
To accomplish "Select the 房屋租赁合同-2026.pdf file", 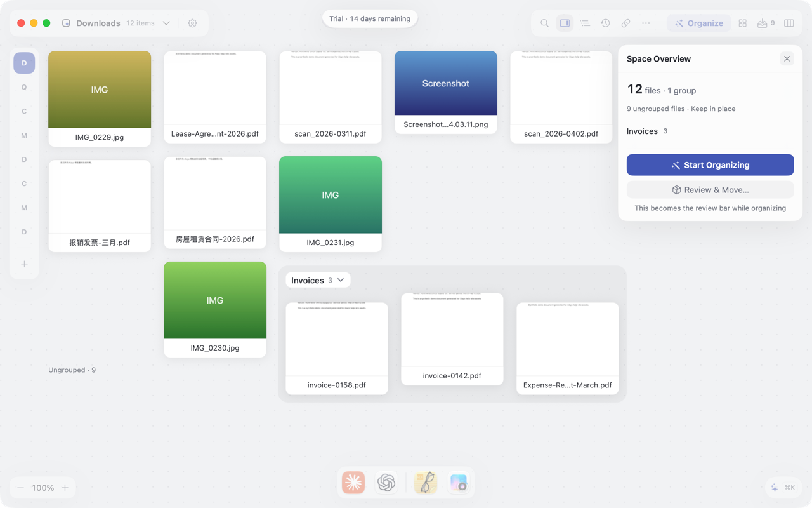I will tap(215, 203).
